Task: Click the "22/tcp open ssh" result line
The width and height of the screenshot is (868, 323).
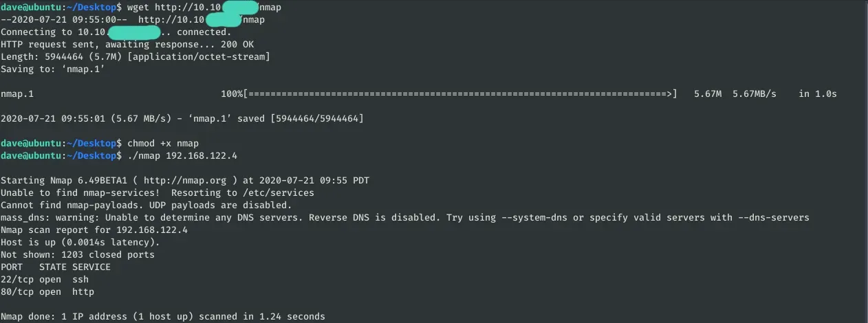Action: 45,280
